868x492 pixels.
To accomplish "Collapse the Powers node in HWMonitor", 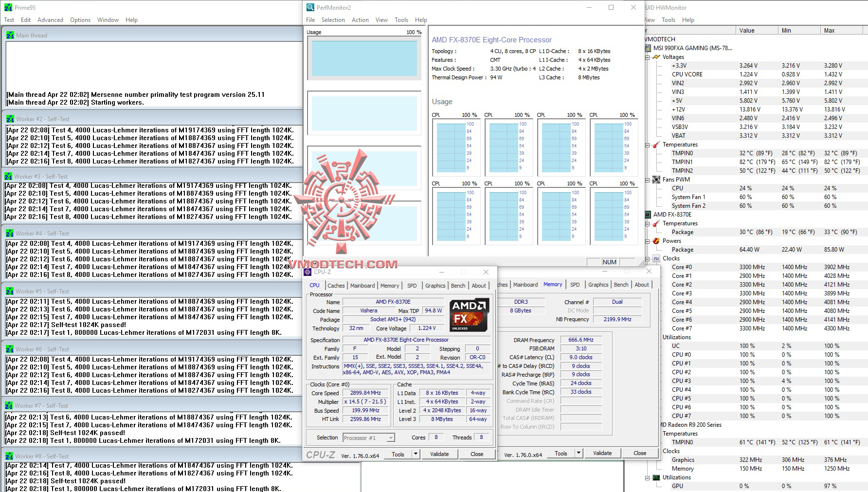I will click(648, 241).
